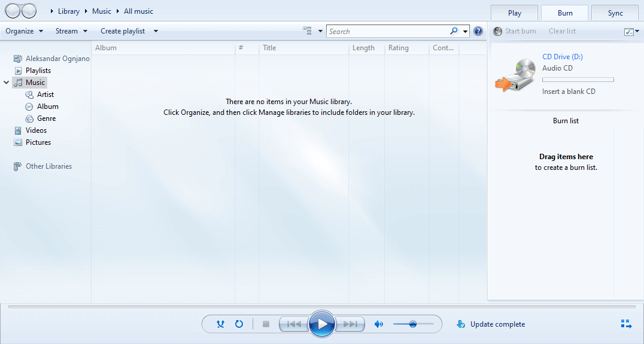Sort by the Title column header
The width and height of the screenshot is (644, 344).
click(303, 48)
